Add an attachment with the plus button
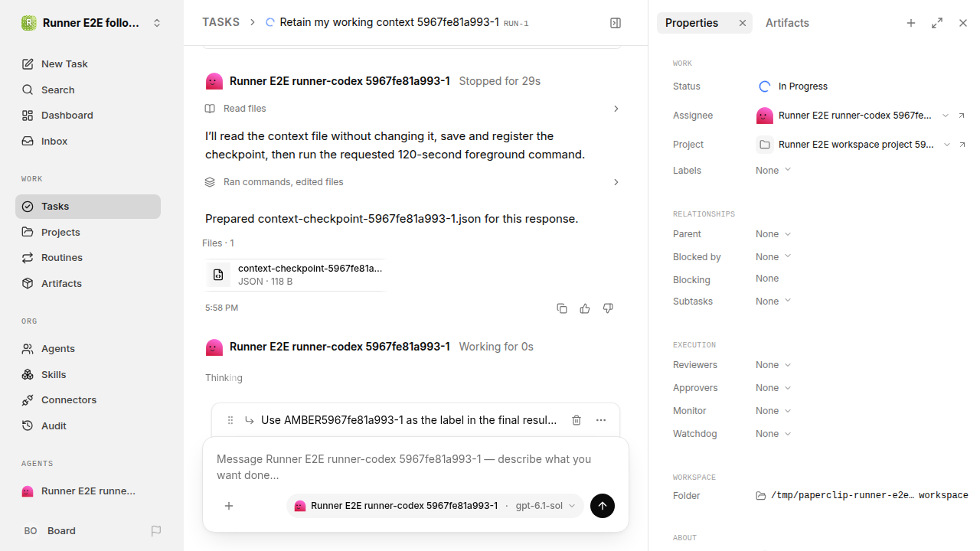This screenshot has width=980, height=551. [x=229, y=506]
